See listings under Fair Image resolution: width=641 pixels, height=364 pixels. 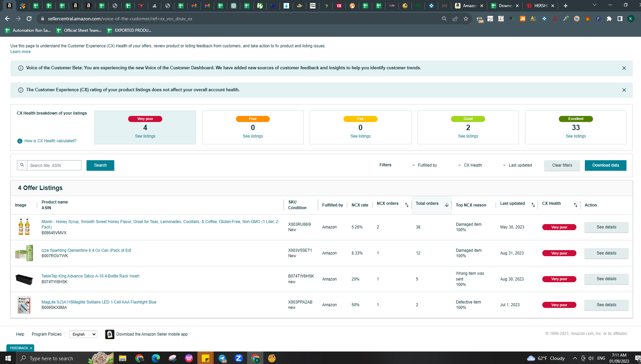coord(360,136)
